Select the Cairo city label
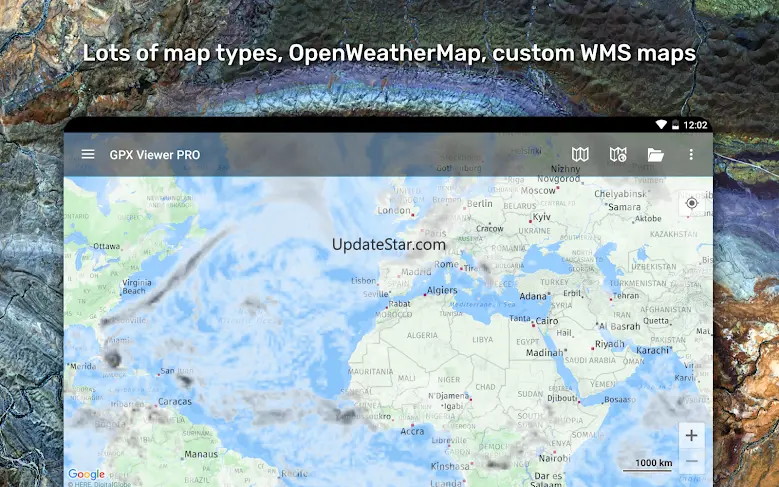The width and height of the screenshot is (779, 487). pyautogui.click(x=546, y=321)
